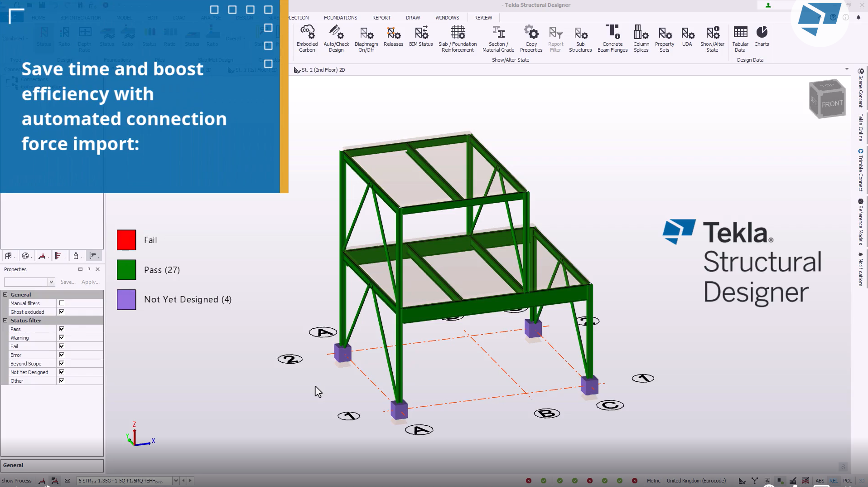This screenshot has height=487, width=868.
Task: Click the red Fail legend swatch
Action: coord(126,240)
